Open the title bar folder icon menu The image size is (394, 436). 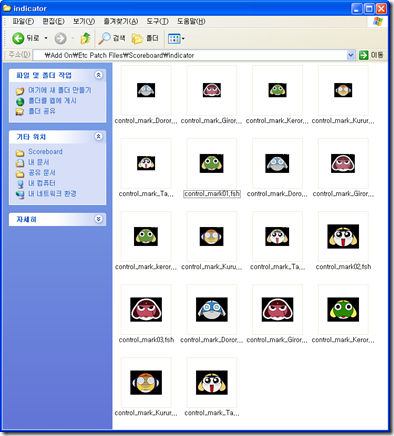[x=7, y=8]
